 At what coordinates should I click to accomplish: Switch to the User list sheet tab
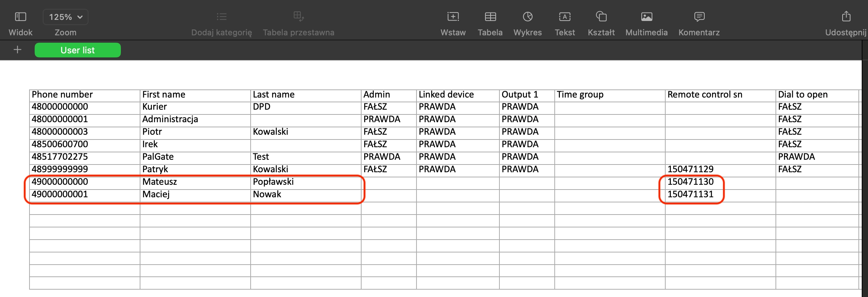coord(78,50)
